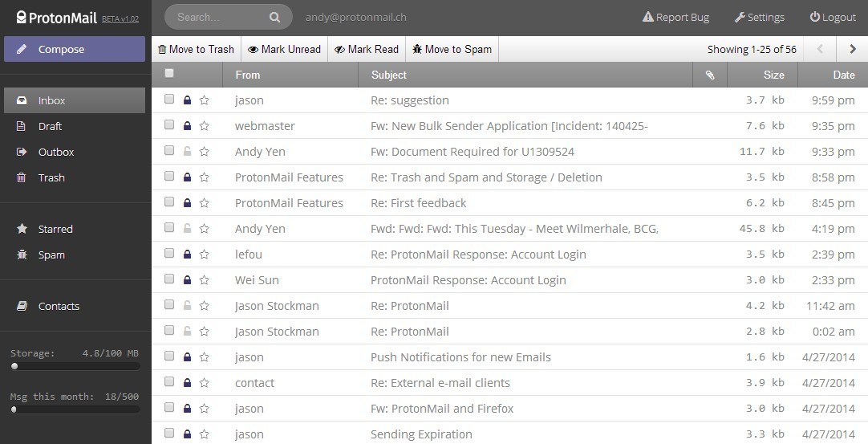Star the email from webmaster

[205, 126]
